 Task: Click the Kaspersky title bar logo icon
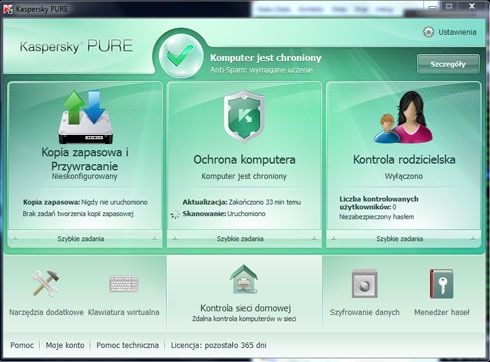point(8,9)
